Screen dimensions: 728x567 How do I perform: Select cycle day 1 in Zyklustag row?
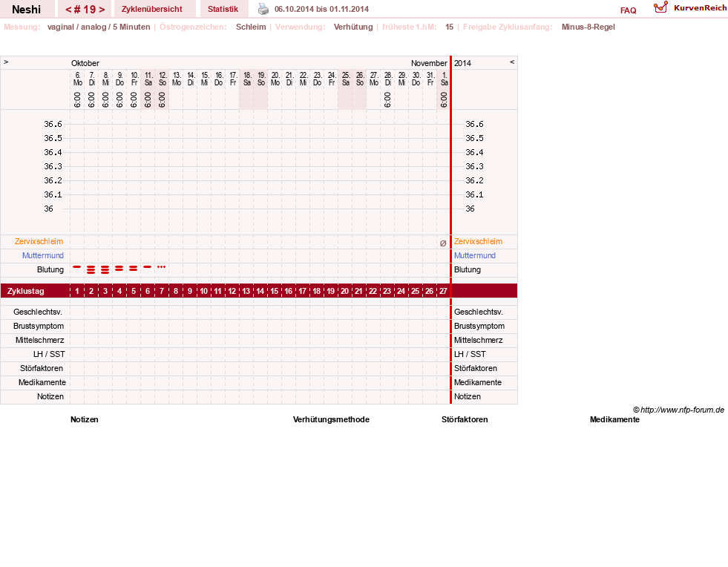click(77, 291)
